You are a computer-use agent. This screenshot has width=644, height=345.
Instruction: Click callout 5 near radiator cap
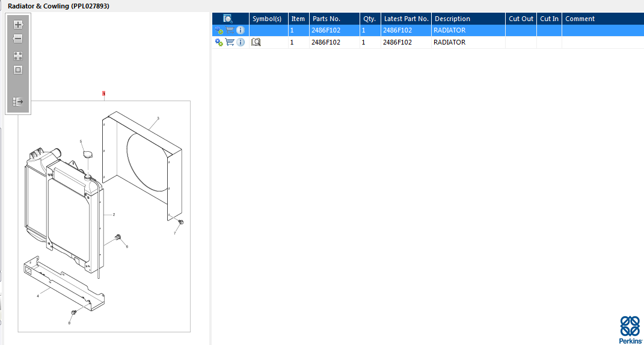[x=81, y=141]
